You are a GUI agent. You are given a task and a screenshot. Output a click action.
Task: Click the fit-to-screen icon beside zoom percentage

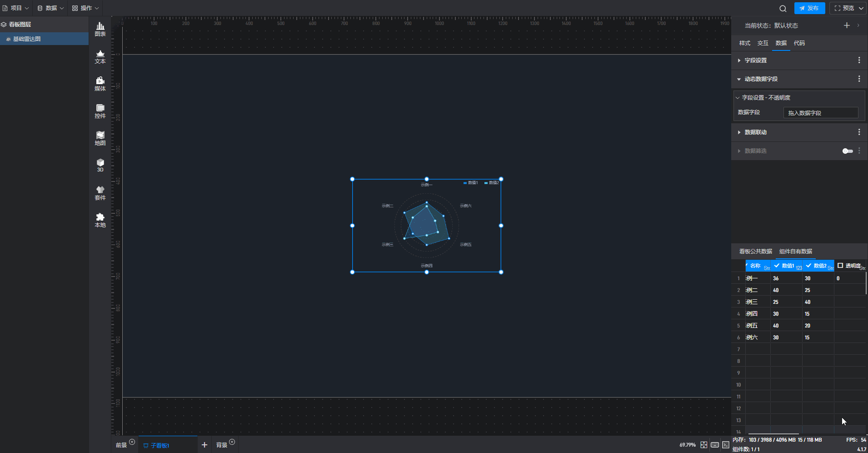(x=703, y=445)
